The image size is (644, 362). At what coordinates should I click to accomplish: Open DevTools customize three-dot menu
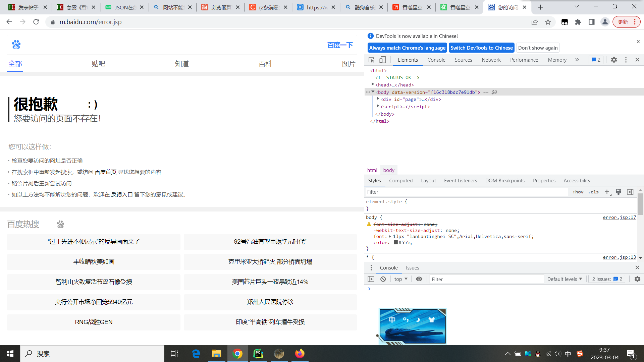626,60
